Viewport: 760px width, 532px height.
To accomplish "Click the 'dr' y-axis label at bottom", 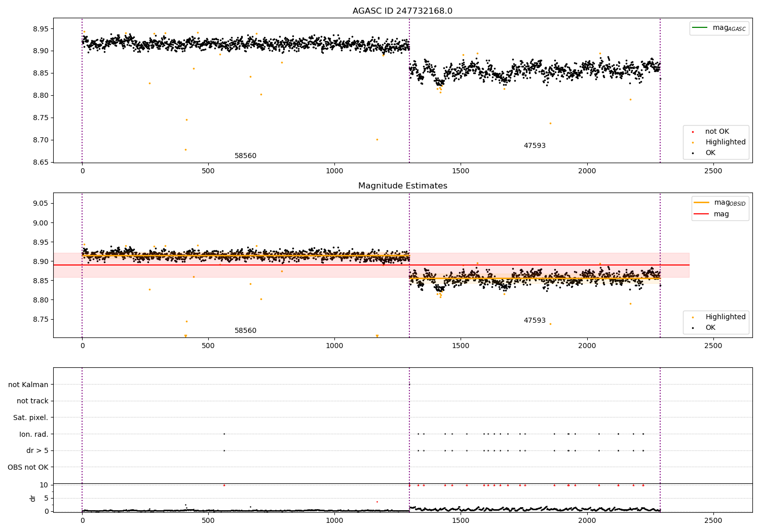I will point(32,498).
